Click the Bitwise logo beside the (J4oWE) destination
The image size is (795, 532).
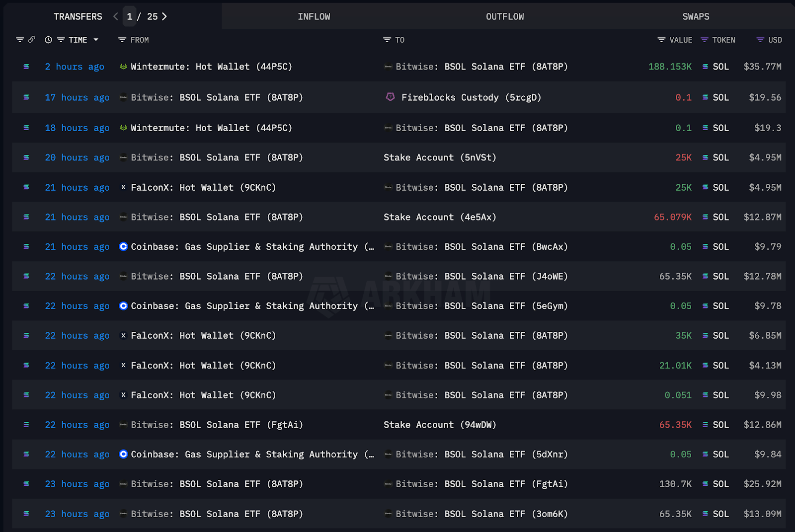point(388,276)
